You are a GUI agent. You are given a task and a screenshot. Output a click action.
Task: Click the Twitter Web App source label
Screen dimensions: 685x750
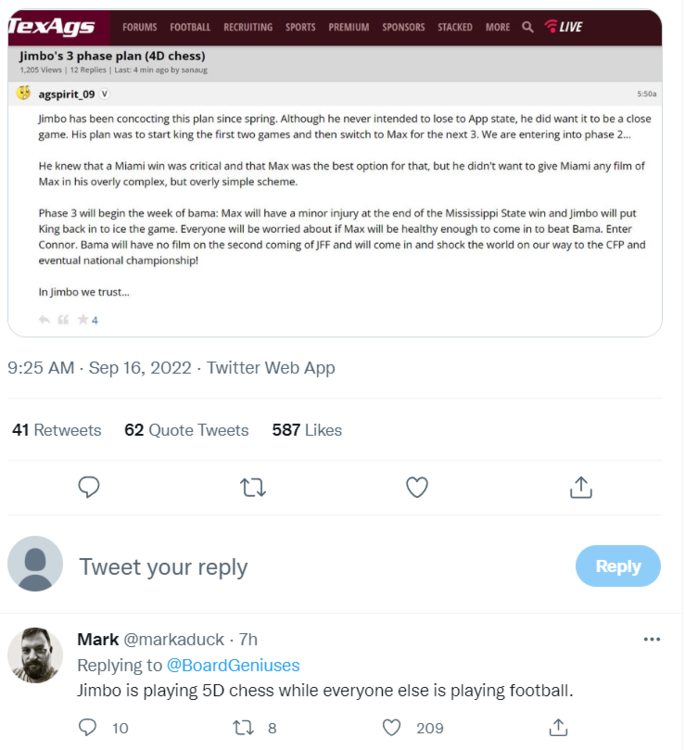tap(271, 368)
